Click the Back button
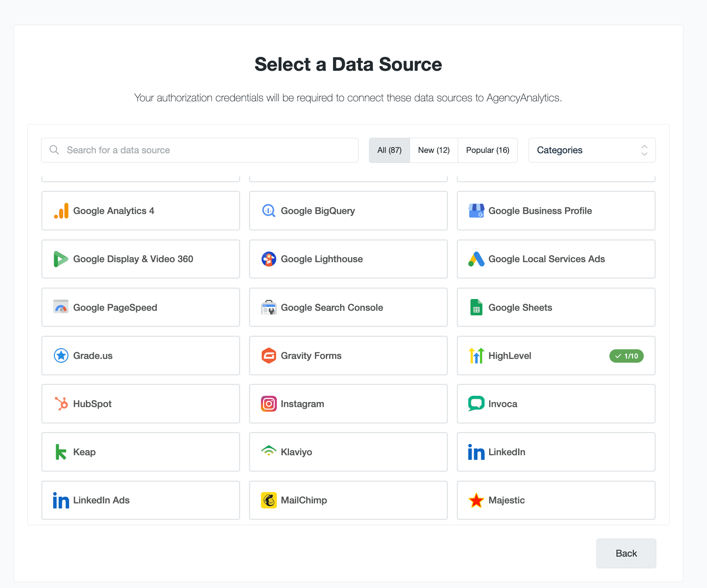The image size is (707, 588). (x=626, y=553)
